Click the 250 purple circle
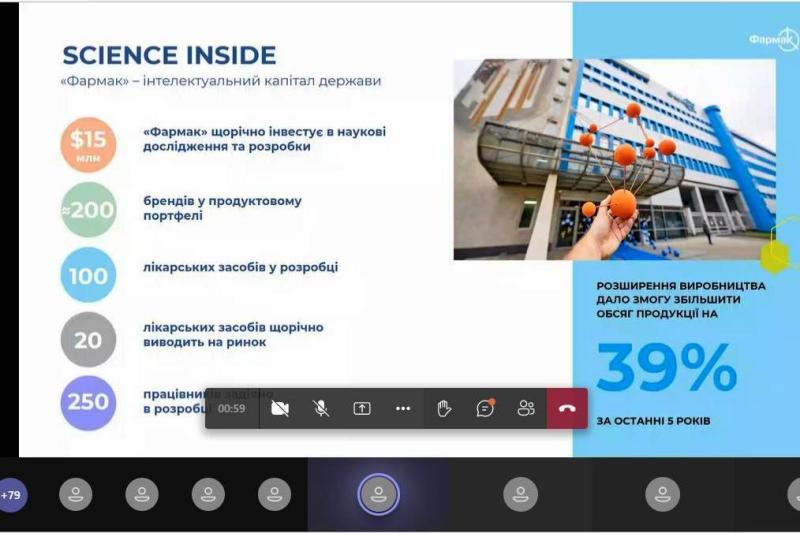Image resolution: width=800 pixels, height=533 pixels. [x=88, y=403]
